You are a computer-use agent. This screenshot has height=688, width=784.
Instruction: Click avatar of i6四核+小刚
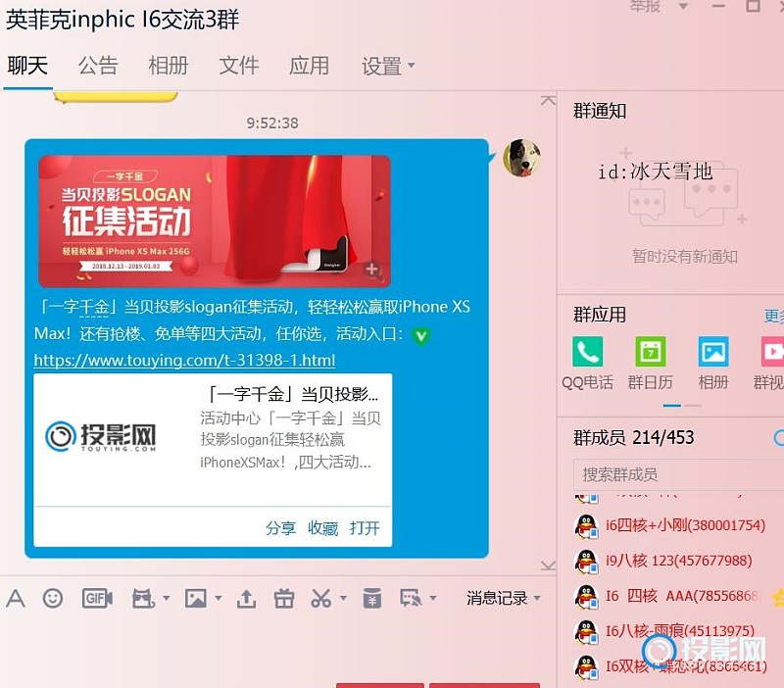(x=586, y=526)
